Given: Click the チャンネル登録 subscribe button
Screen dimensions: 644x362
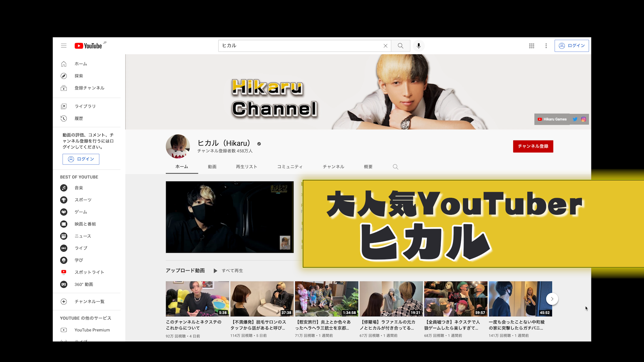Looking at the screenshot, I should tap(533, 146).
